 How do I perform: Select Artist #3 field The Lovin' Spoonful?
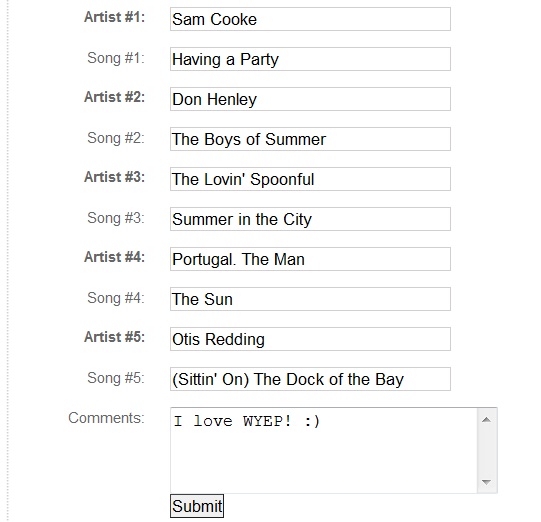310,179
